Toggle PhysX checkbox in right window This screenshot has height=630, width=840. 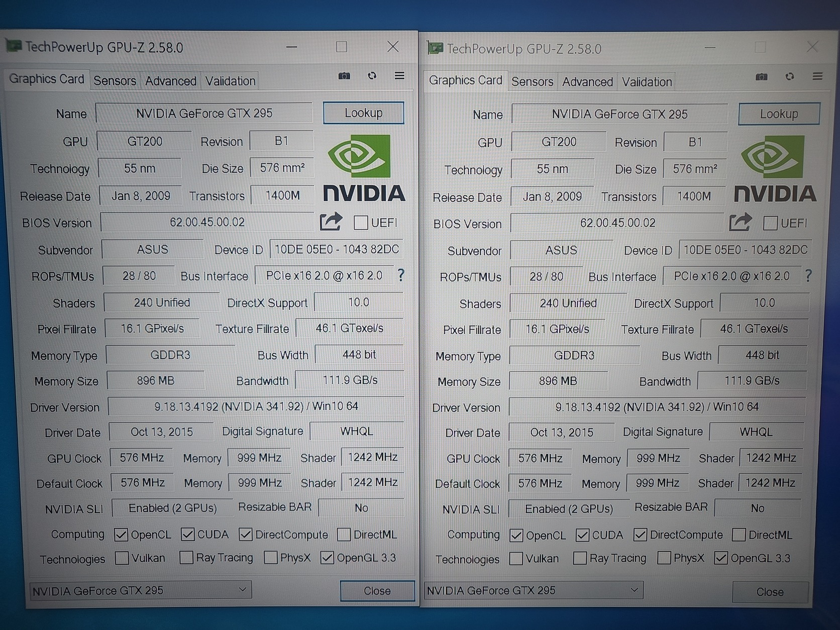pyautogui.click(x=664, y=558)
